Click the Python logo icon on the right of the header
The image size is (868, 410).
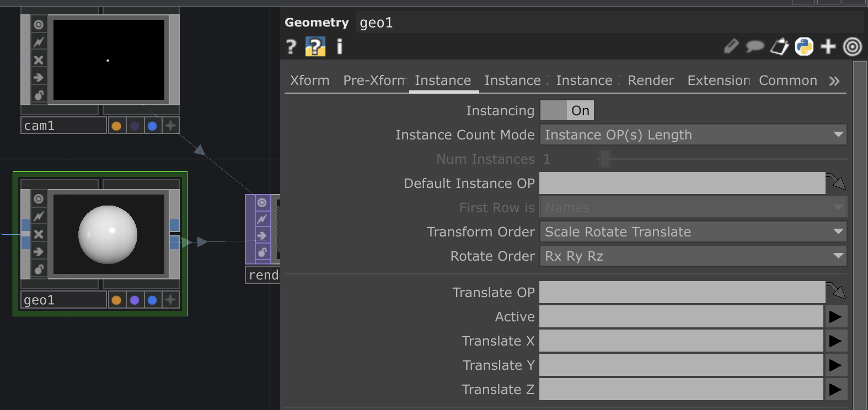pyautogui.click(x=804, y=47)
